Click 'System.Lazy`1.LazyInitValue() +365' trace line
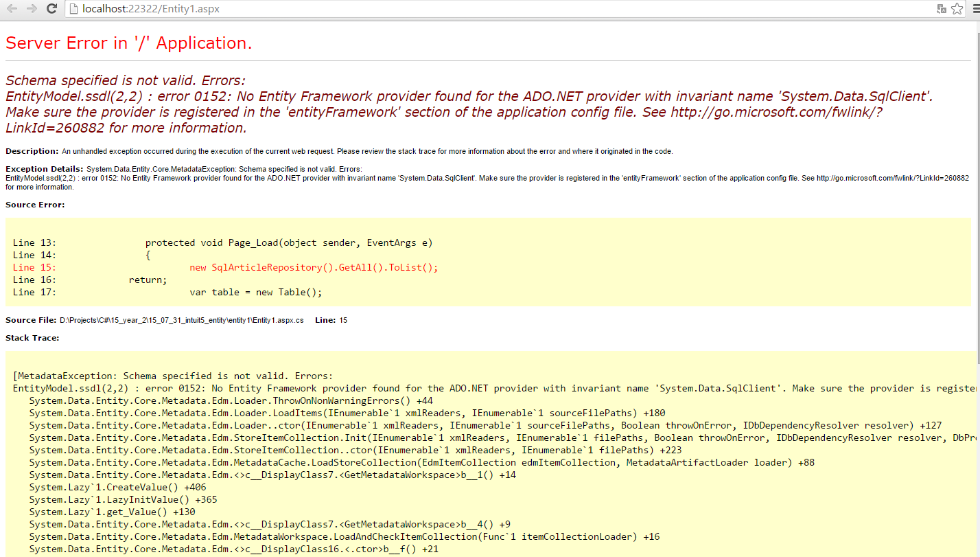Image resolution: width=980 pixels, height=557 pixels. [124, 499]
